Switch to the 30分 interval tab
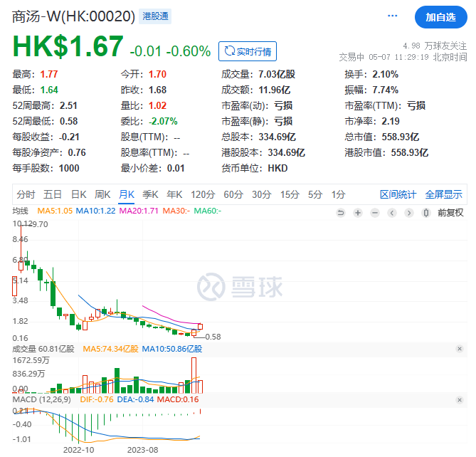 pyautogui.click(x=261, y=194)
